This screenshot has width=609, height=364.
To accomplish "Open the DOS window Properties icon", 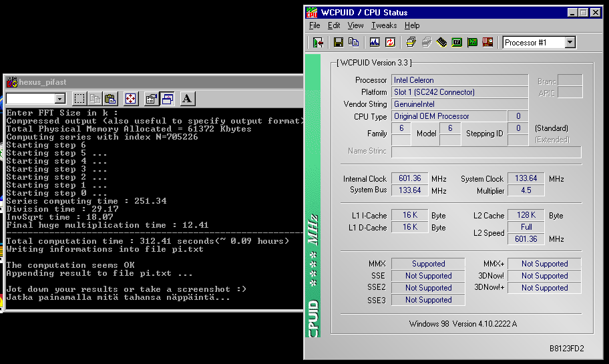I will 152,99.
